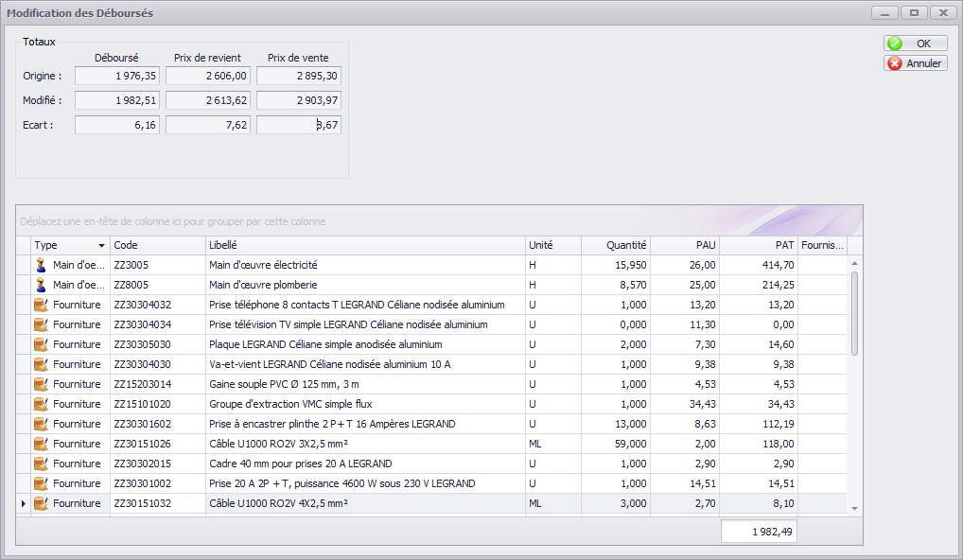Click the scrollbar down arrow of the grid
This screenshot has width=963, height=560.
(x=854, y=508)
